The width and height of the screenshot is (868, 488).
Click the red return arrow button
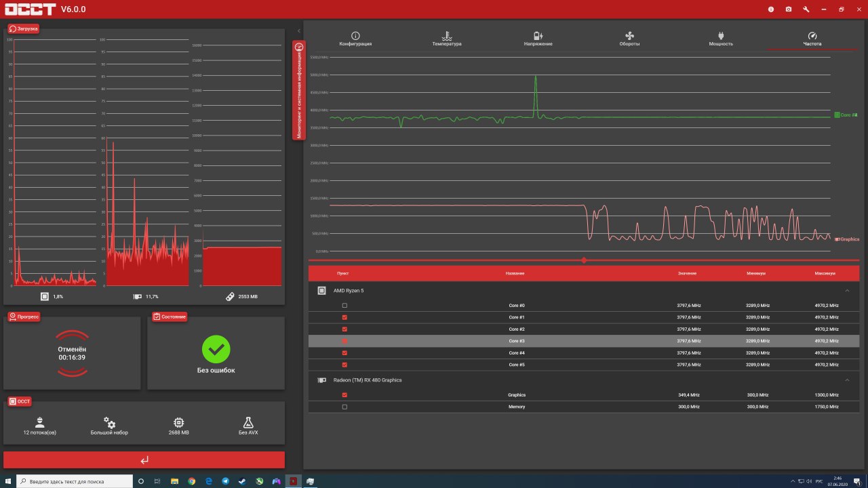click(x=144, y=460)
